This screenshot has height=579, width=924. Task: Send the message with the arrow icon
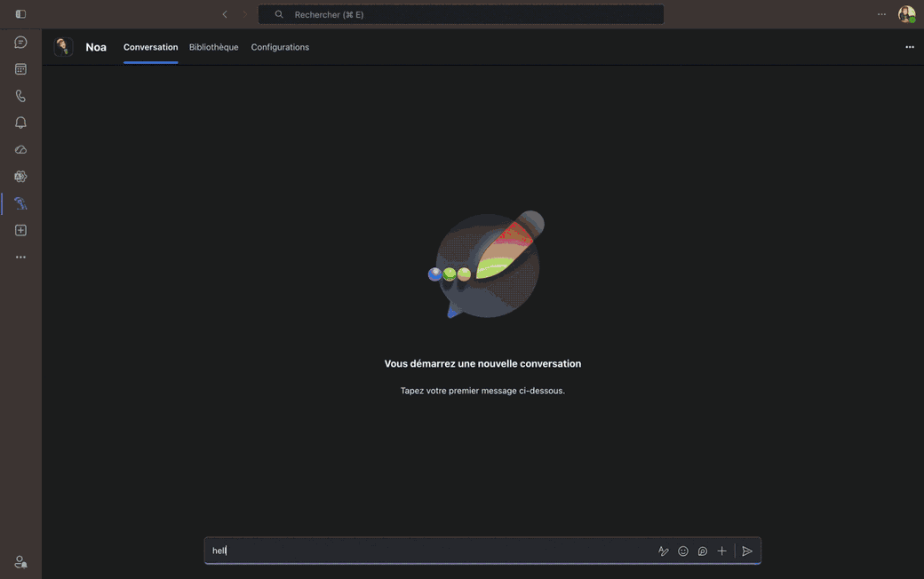pyautogui.click(x=747, y=551)
